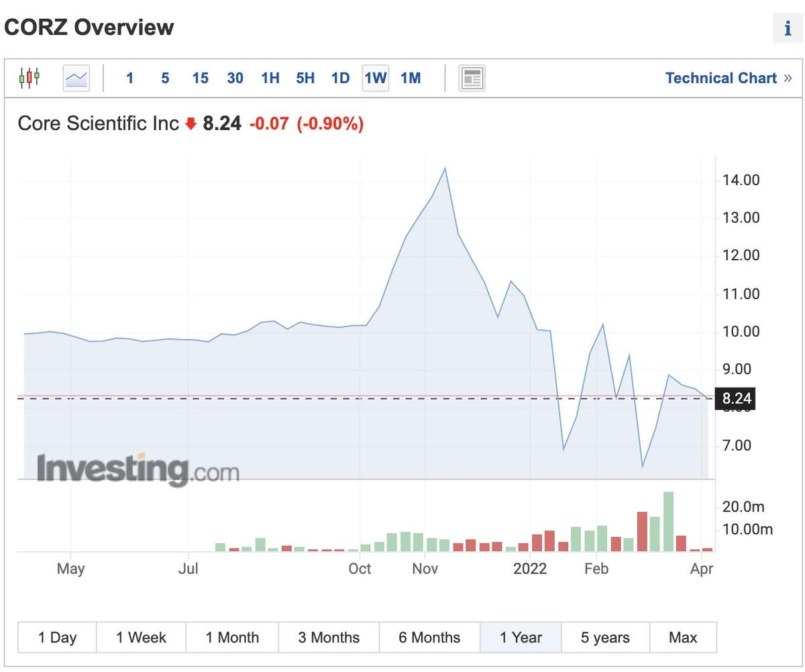
Task: Select the 5 minute interval option
Action: [164, 78]
